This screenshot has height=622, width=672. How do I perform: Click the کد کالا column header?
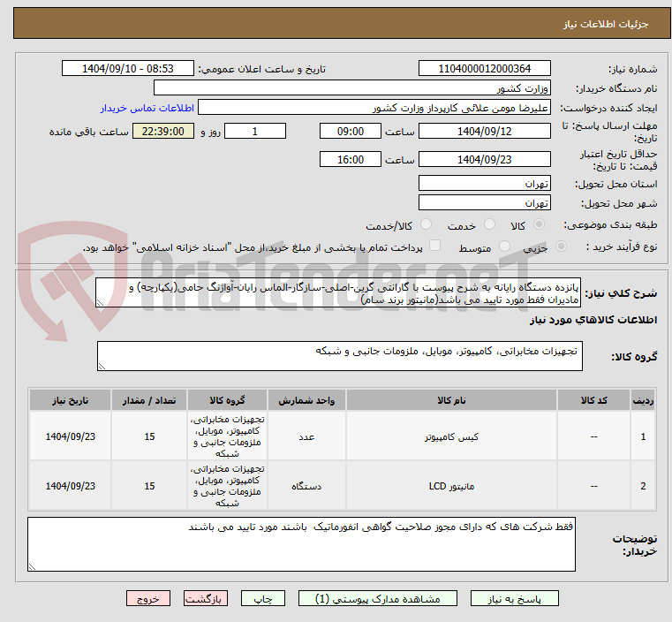point(593,400)
